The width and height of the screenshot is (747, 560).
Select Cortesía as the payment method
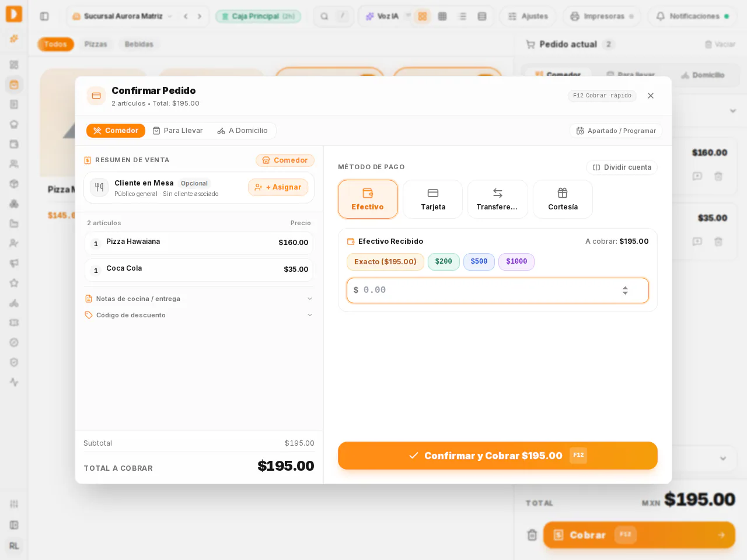tap(563, 199)
